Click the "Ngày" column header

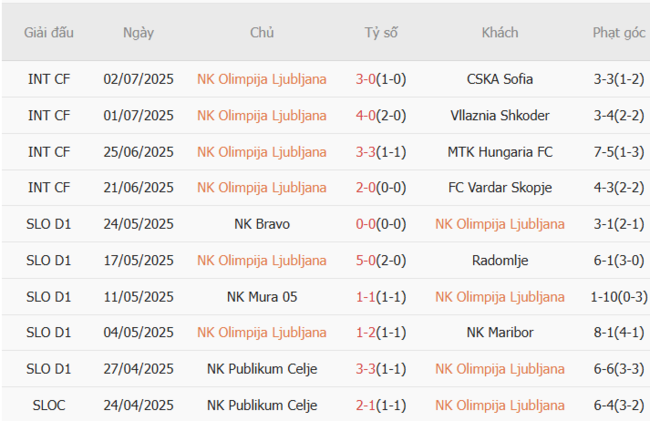coord(138,32)
